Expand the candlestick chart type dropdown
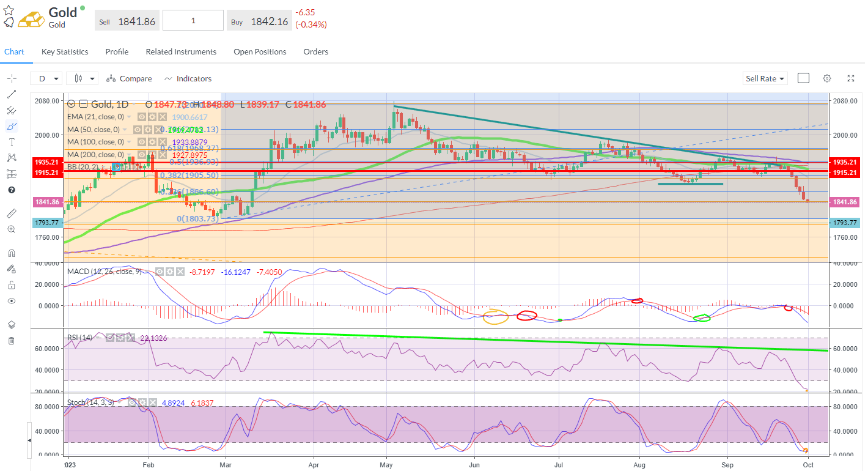The height and width of the screenshot is (471, 868). click(84, 78)
